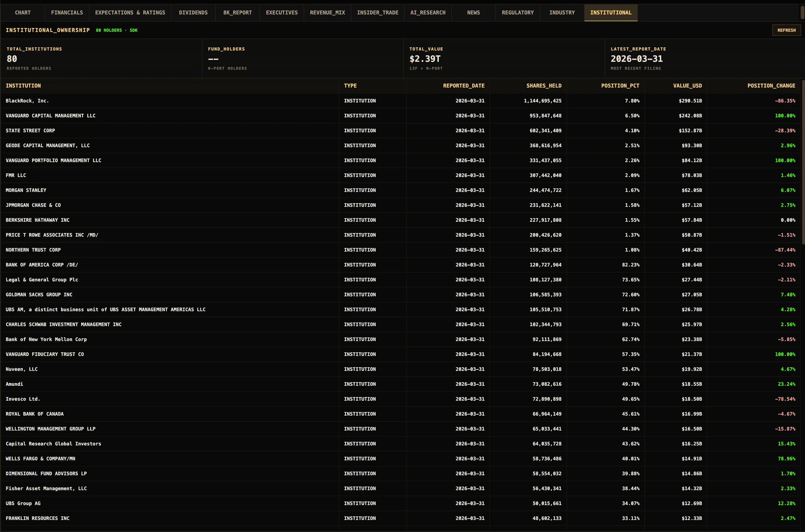Select the Amundi row
This screenshot has width=805, height=532.
(x=401, y=384)
